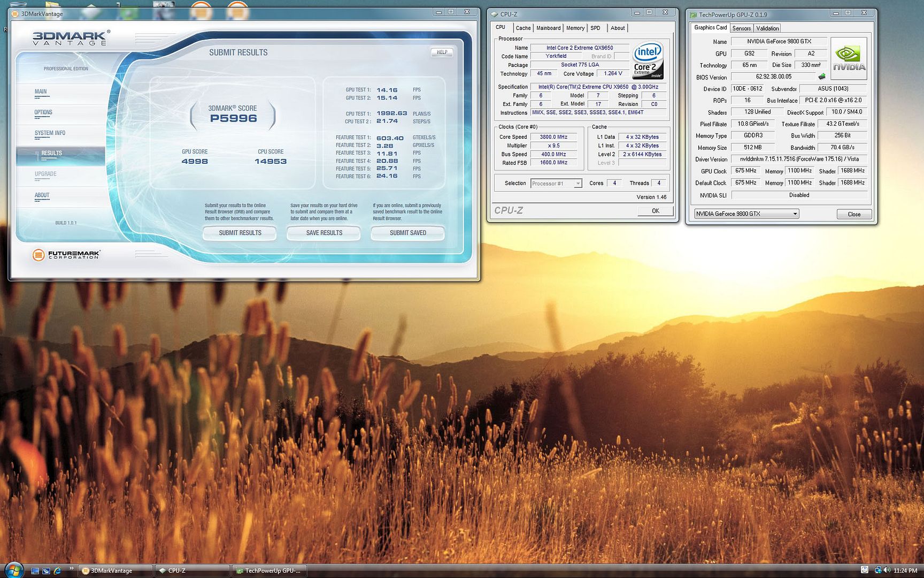Click the GPU-Z title bar icon
Image resolution: width=924 pixels, height=578 pixels.
pos(694,15)
